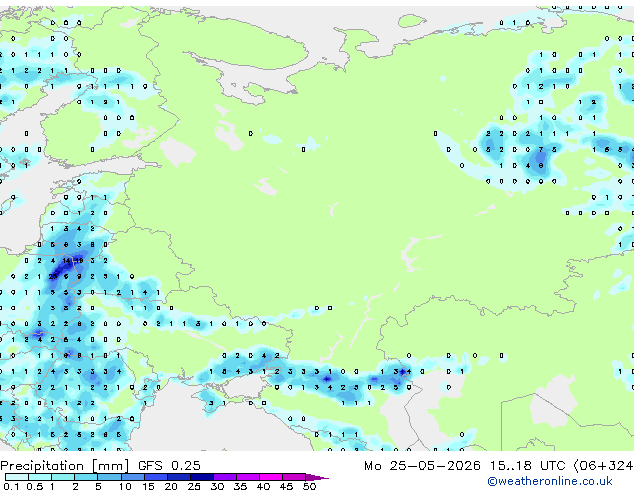The image size is (634, 490).
Task: Click the 25–30 mm dark blue swatch
Action: [x=202, y=477]
